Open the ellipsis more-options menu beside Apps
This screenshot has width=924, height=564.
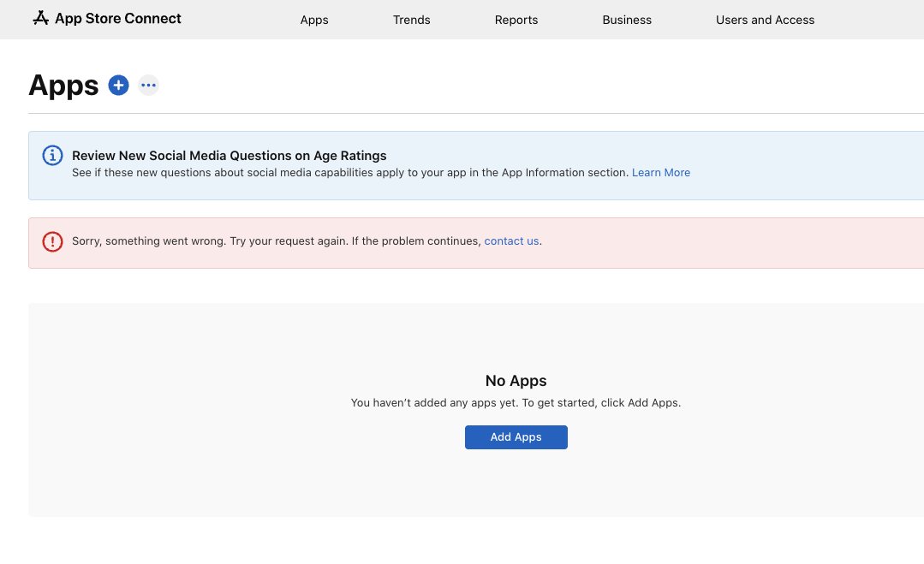(148, 86)
